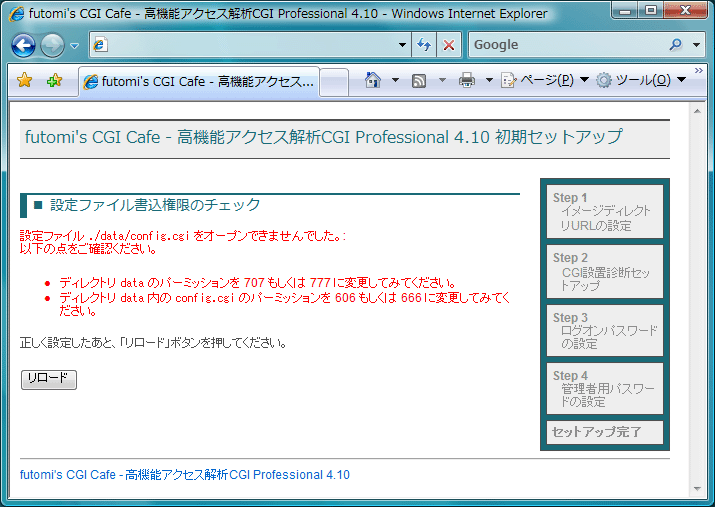Open the ページ(P) menu
This screenshot has width=715, height=507.
(x=544, y=80)
